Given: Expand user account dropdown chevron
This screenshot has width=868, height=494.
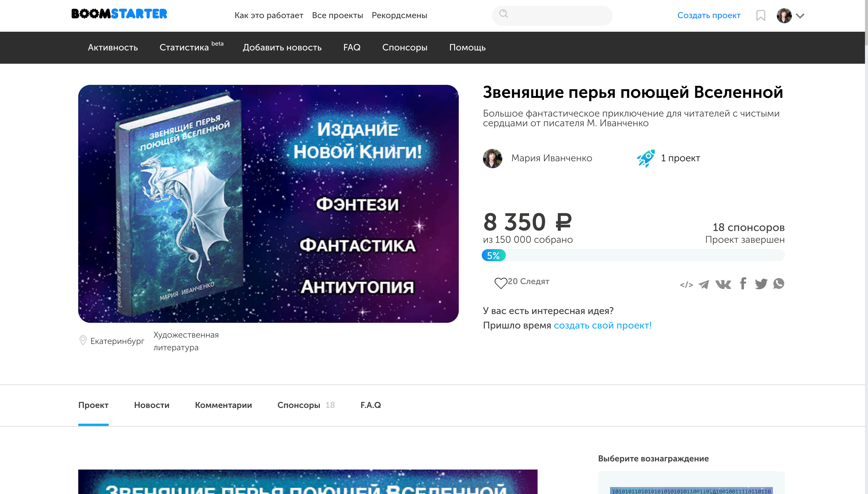Looking at the screenshot, I should (x=800, y=16).
